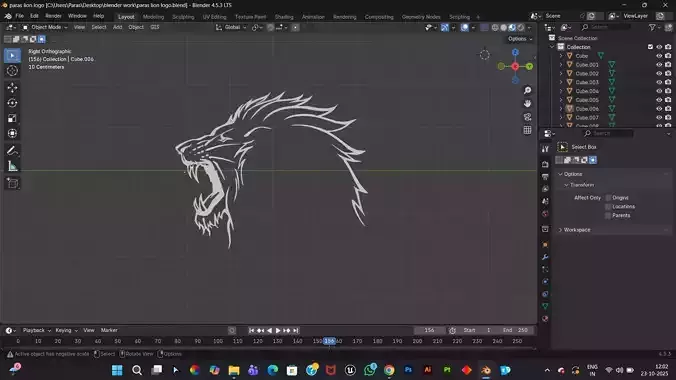Viewport: 676px width, 380px height.
Task: Toggle auto keying record button
Action: click(x=232, y=330)
